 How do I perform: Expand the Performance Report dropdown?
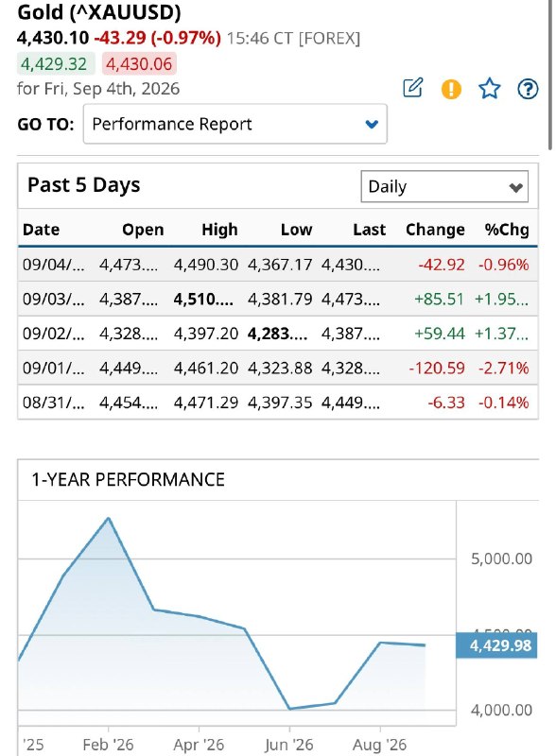[x=235, y=124]
